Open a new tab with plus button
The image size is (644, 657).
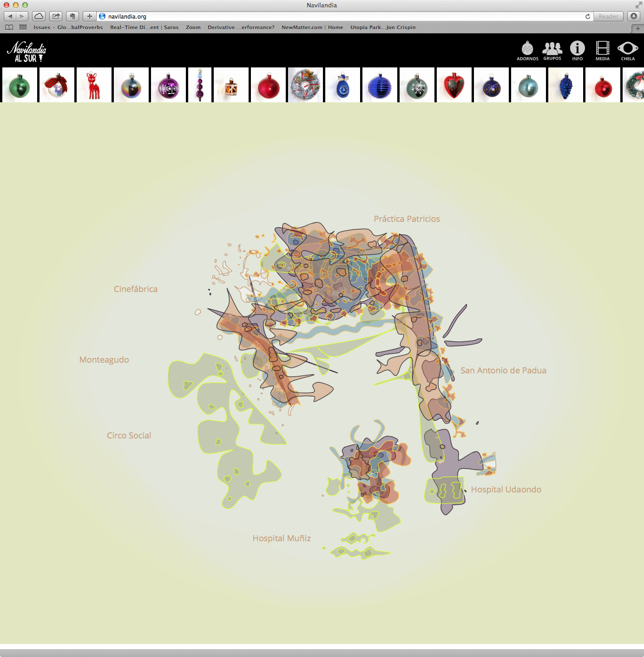click(x=638, y=28)
